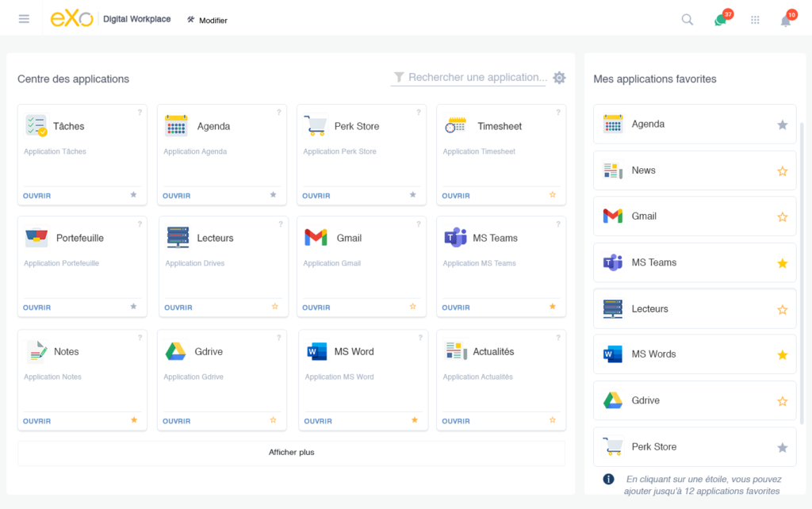Toggle star for MS Words in favorites panel

(x=783, y=355)
